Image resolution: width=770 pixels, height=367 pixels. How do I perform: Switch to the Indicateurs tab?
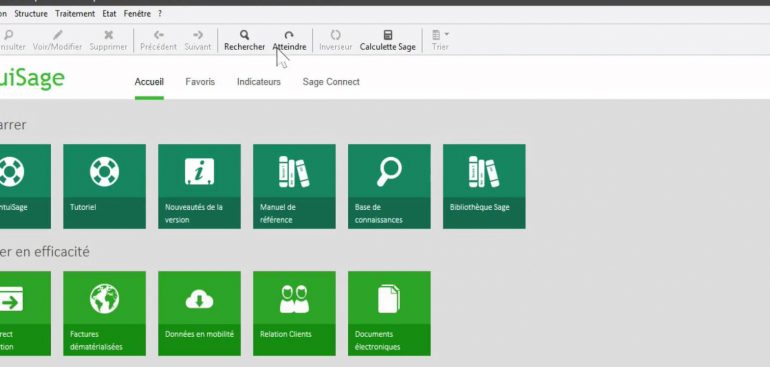(259, 82)
